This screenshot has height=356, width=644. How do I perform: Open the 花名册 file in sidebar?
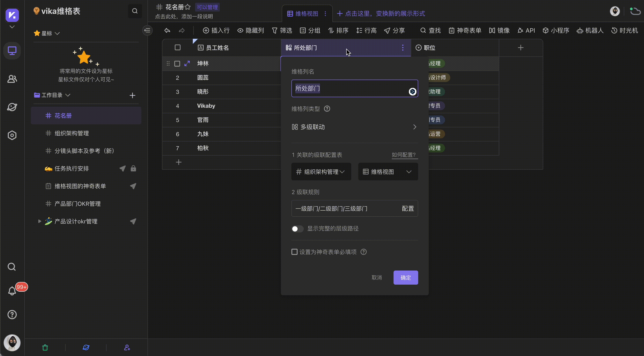pyautogui.click(x=63, y=116)
